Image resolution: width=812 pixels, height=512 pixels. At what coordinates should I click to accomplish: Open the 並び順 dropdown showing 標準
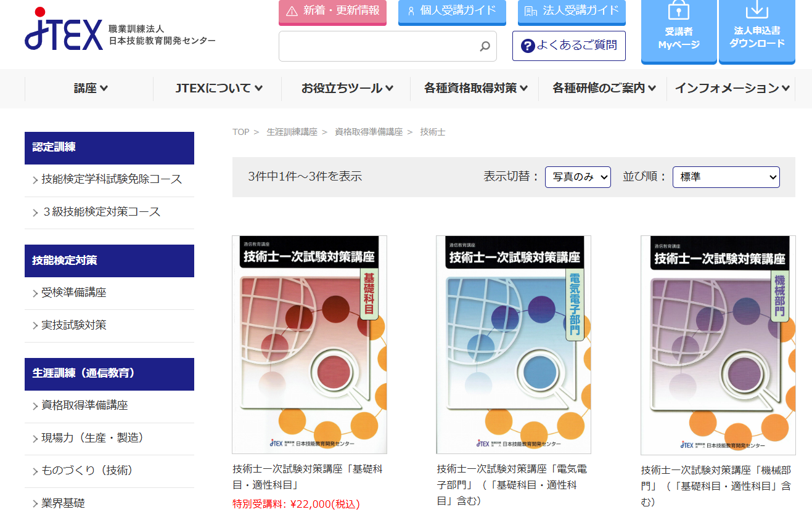[726, 177]
